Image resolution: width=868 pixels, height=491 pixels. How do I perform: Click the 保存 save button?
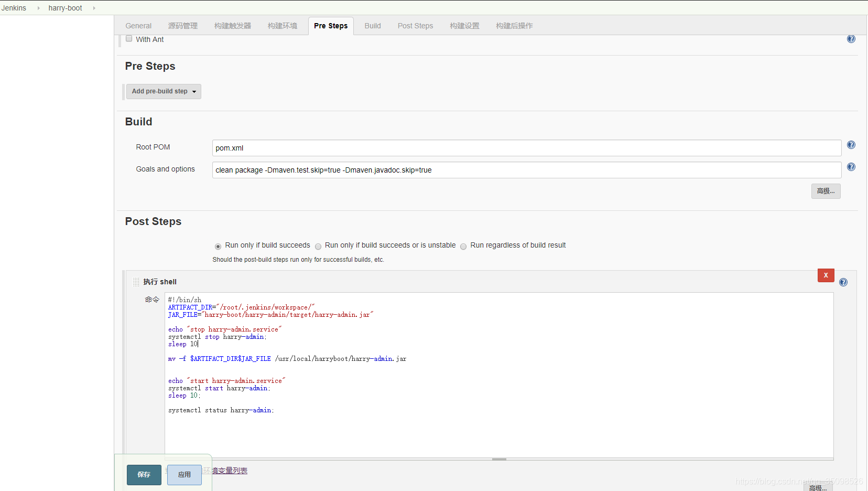(144, 475)
